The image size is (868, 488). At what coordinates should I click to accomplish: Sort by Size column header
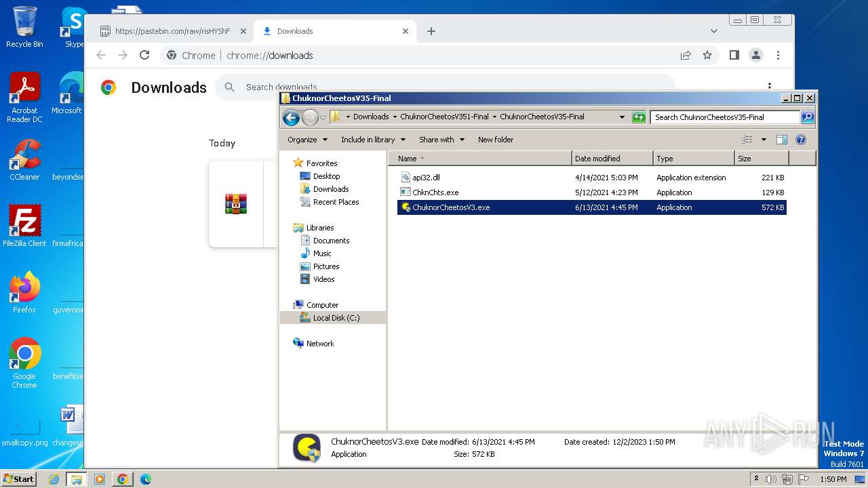coord(762,159)
